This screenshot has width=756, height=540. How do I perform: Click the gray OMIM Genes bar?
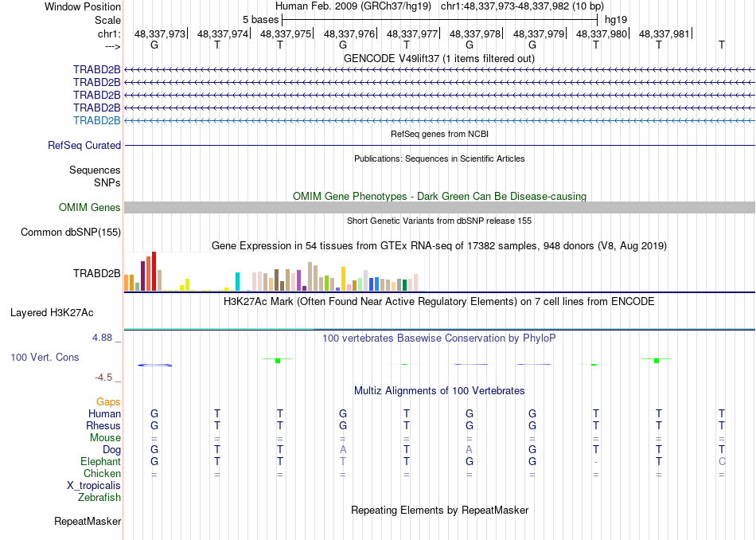tap(439, 208)
